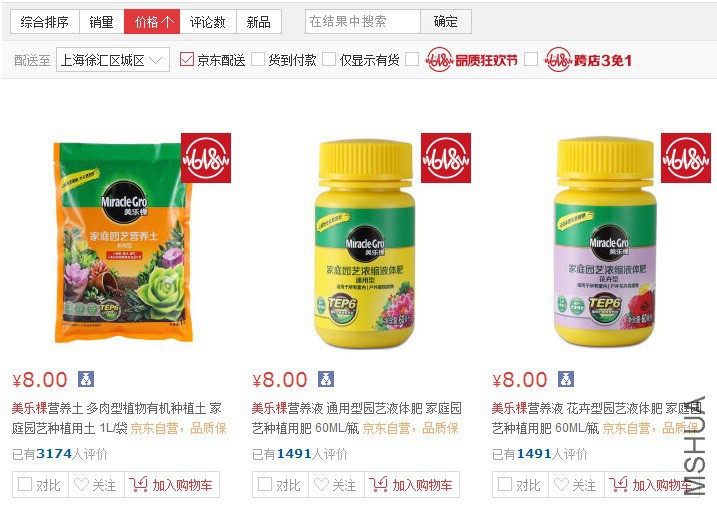Click the 618 badge on the soil product
717x511 pixels.
tap(206, 158)
